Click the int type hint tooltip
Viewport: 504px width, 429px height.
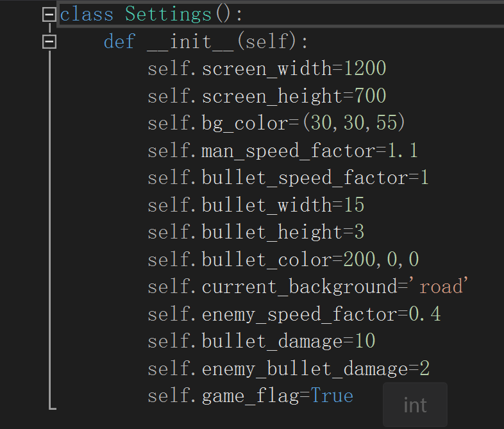point(415,405)
